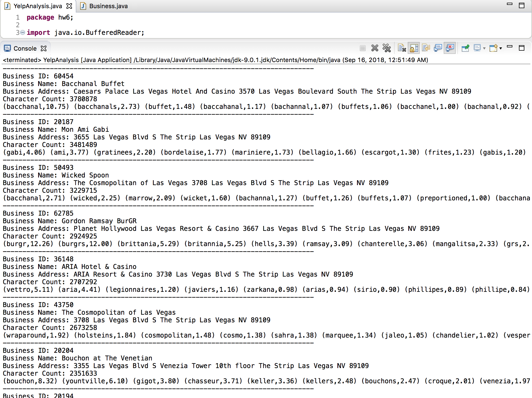Click 'Business ID: 36148' in console
532x398 pixels.
pyautogui.click(x=38, y=259)
